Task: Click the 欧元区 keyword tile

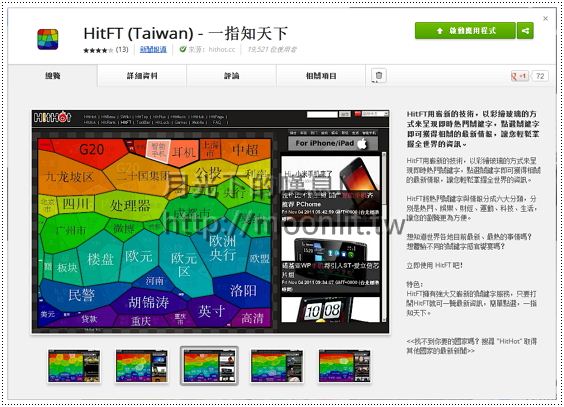Action: tap(183, 265)
